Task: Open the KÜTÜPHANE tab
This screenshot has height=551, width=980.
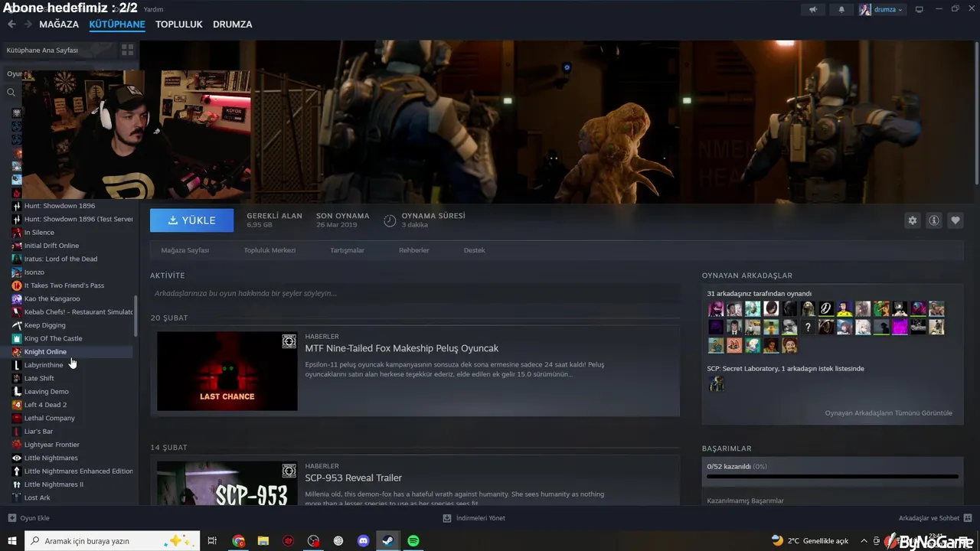Action: point(117,24)
